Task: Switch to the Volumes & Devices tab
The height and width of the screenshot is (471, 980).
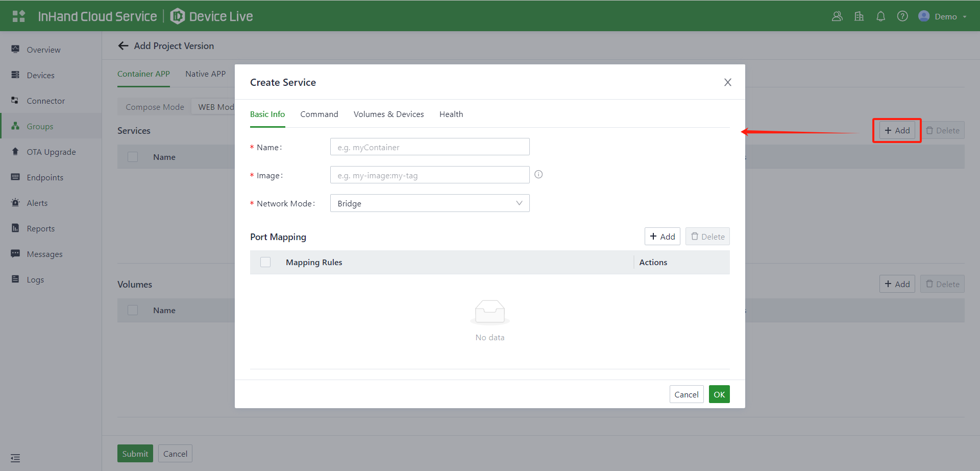Action: (x=388, y=114)
